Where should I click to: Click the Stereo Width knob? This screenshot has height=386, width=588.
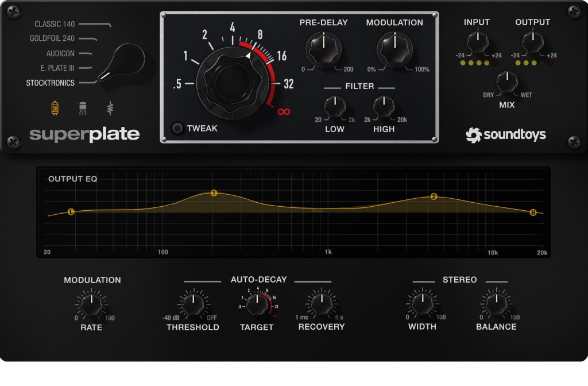click(x=421, y=303)
